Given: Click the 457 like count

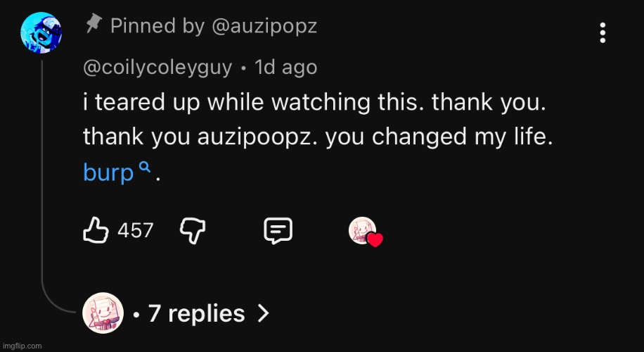Looking at the screenshot, I should pos(135,230).
